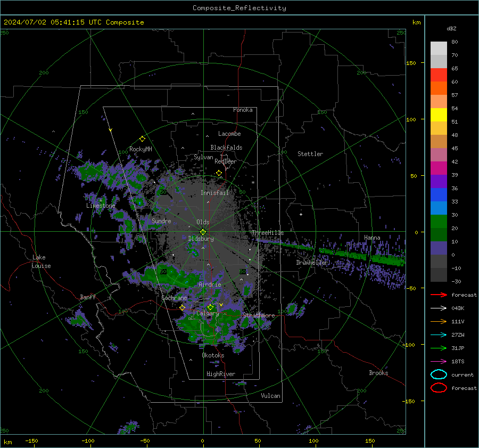Select the bright blue 33-36 dBZ swatch

click(439, 195)
